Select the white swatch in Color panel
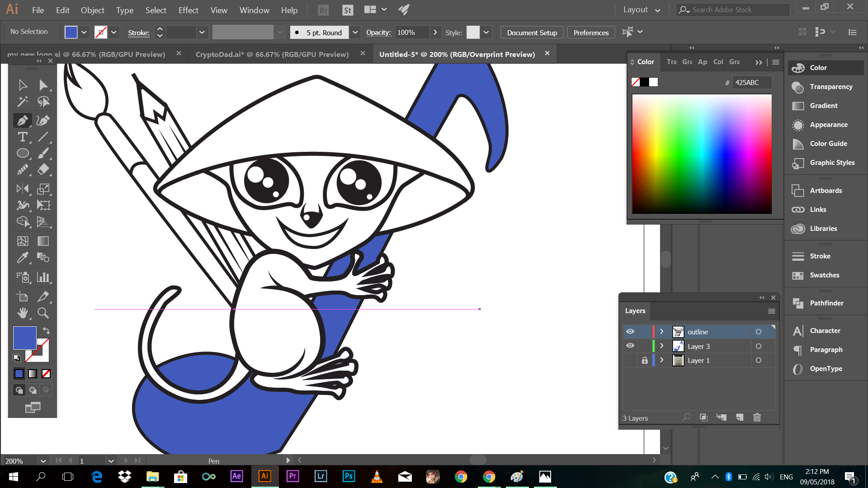Screen dimensions: 868x488 click(653, 82)
